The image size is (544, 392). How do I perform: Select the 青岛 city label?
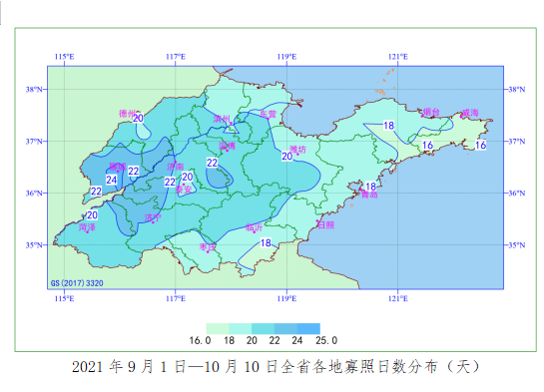pyautogui.click(x=369, y=195)
